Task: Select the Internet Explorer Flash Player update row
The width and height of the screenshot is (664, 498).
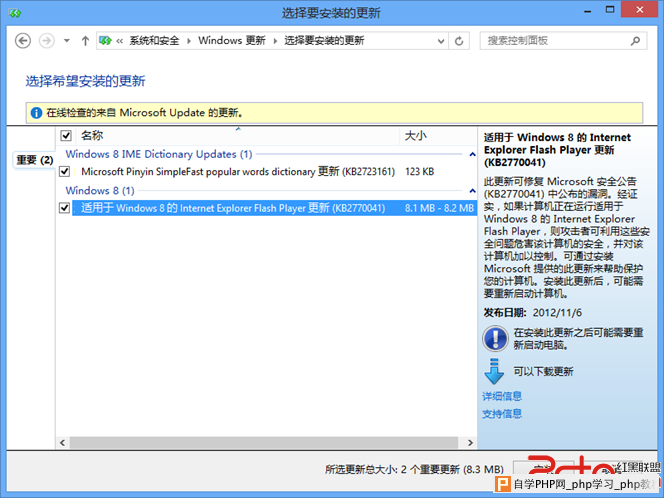Action: tap(274, 208)
